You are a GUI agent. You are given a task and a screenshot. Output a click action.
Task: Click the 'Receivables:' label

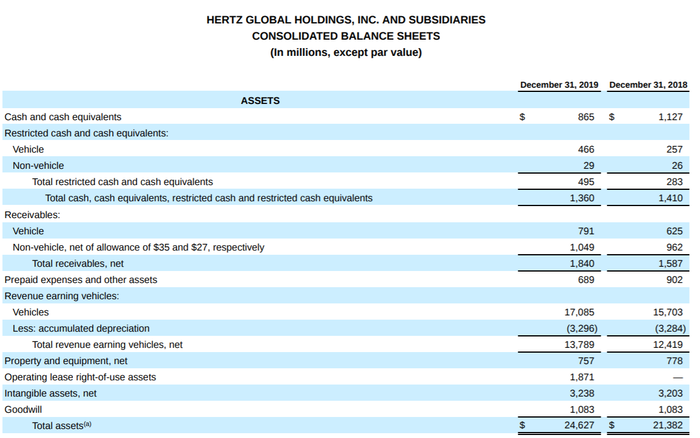coord(32,215)
